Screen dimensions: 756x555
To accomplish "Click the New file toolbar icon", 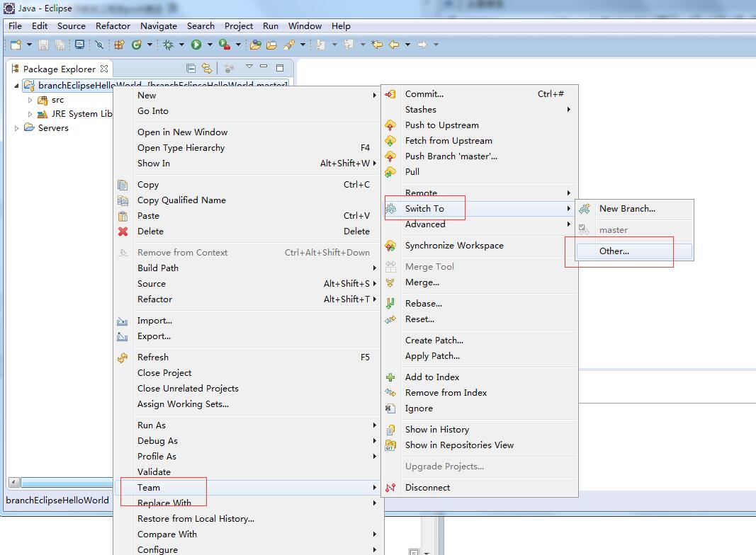I will pyautogui.click(x=16, y=45).
